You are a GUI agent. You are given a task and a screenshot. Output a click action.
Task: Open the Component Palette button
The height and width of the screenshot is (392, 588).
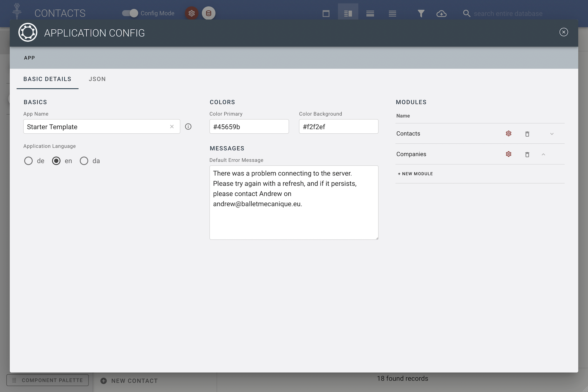pyautogui.click(x=48, y=380)
